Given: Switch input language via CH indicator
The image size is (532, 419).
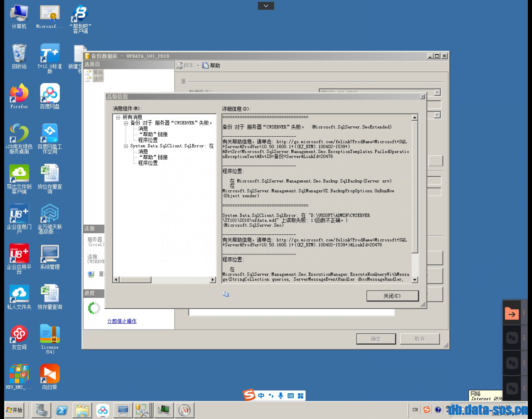Looking at the screenshot, I should point(414,409).
